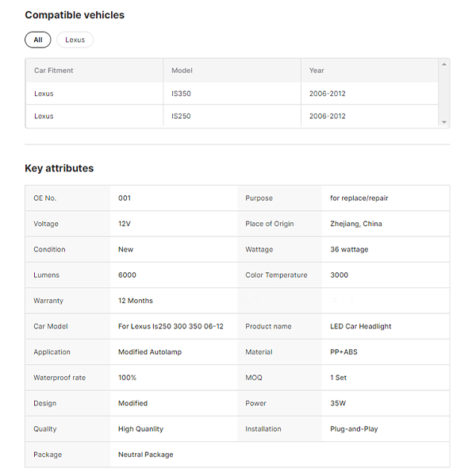
Task: Click the Model column header
Action: click(182, 71)
